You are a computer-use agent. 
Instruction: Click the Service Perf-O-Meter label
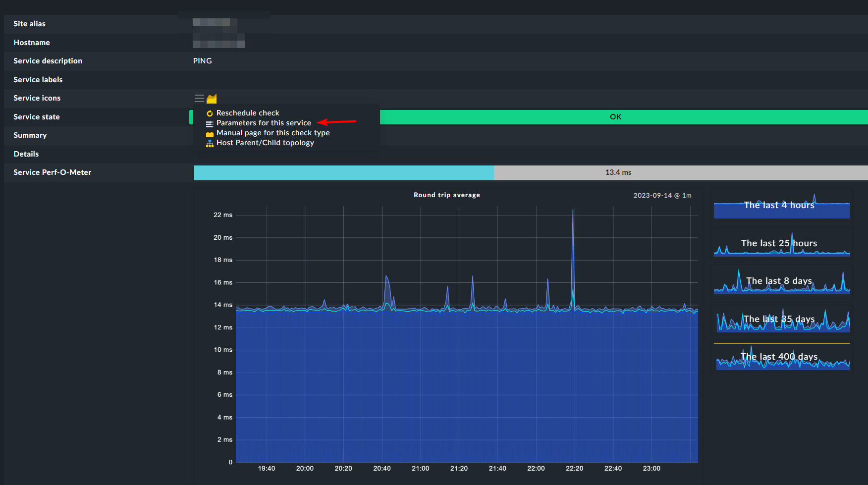(52, 172)
